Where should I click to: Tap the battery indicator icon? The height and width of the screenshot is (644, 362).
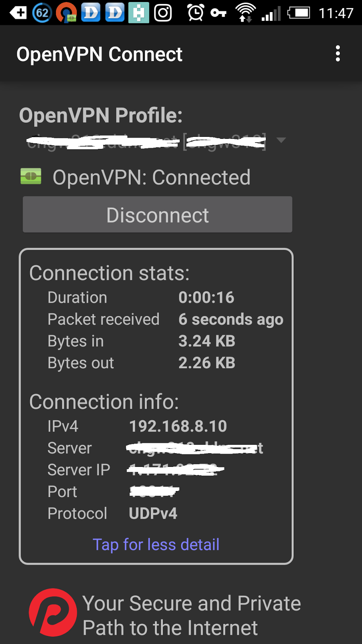point(299,13)
